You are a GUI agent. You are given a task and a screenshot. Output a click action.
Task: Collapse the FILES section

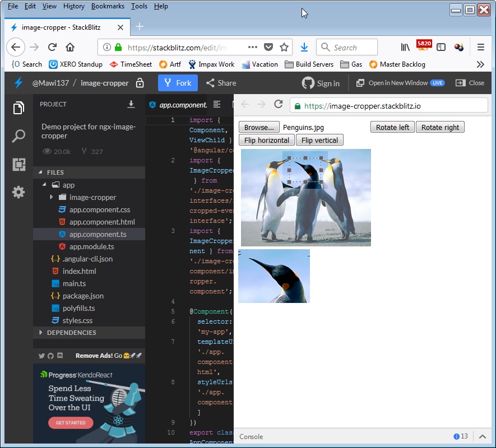[40, 172]
